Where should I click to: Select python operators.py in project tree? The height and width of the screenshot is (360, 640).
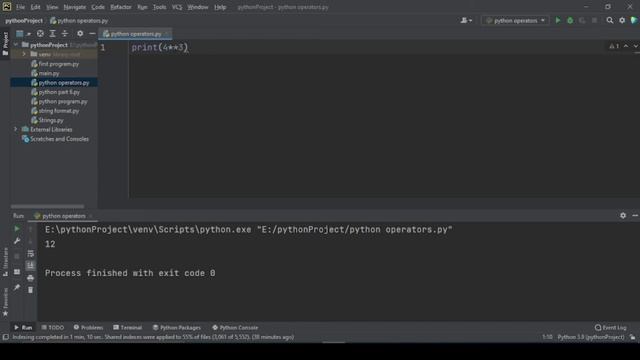(60, 82)
